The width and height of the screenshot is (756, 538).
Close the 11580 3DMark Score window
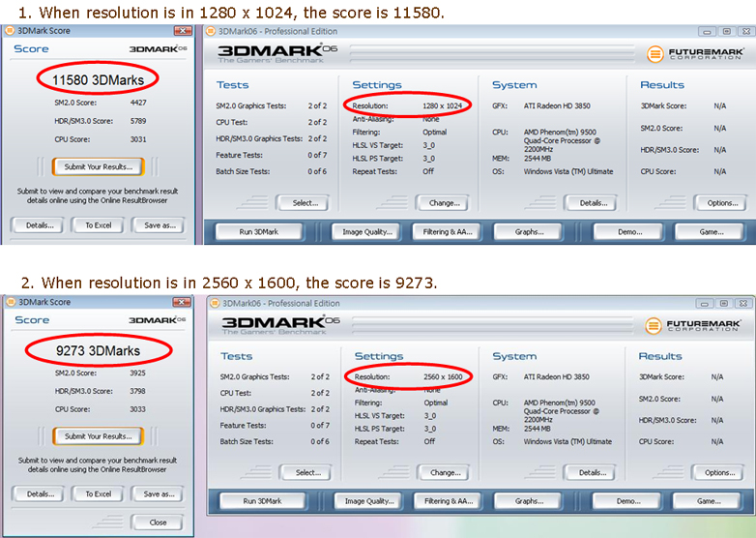183,31
